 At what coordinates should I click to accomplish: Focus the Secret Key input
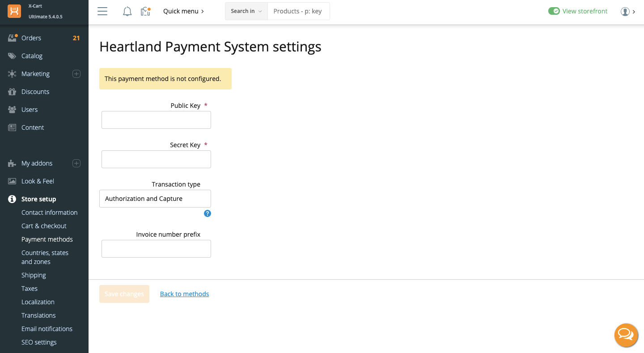[x=156, y=159]
